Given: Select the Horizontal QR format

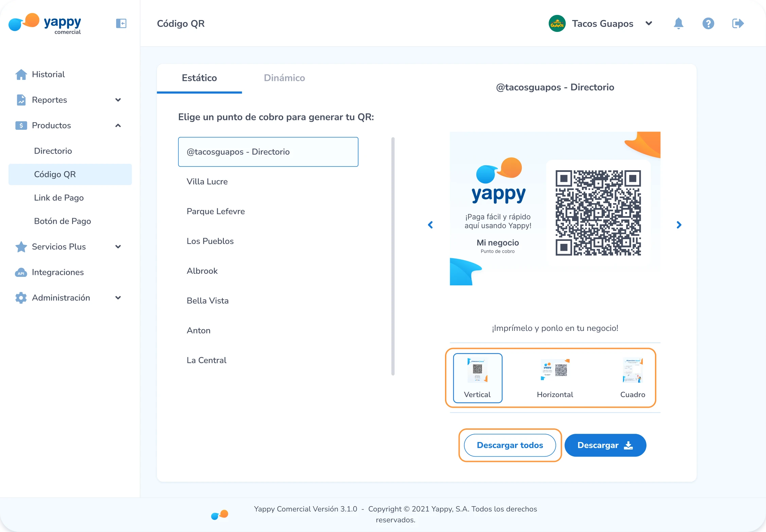Looking at the screenshot, I should (555, 378).
